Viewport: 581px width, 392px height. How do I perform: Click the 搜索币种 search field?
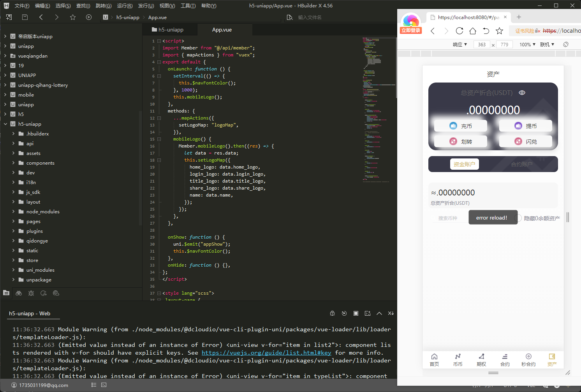pyautogui.click(x=449, y=218)
